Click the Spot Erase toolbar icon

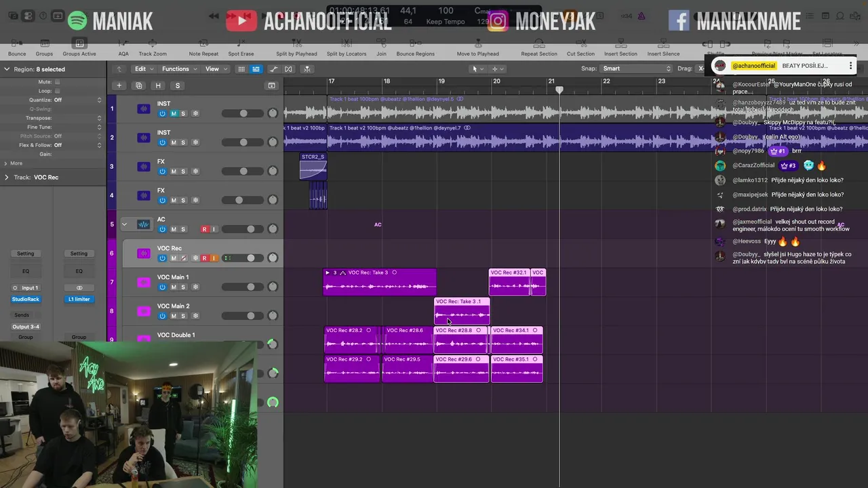(241, 44)
